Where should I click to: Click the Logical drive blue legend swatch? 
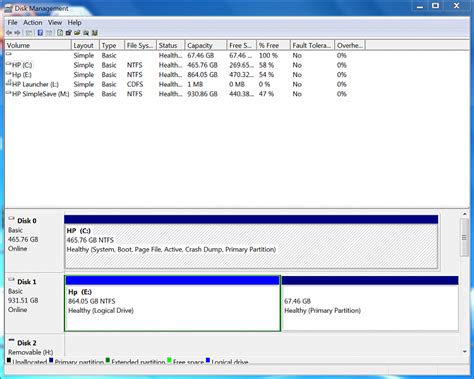(208, 360)
